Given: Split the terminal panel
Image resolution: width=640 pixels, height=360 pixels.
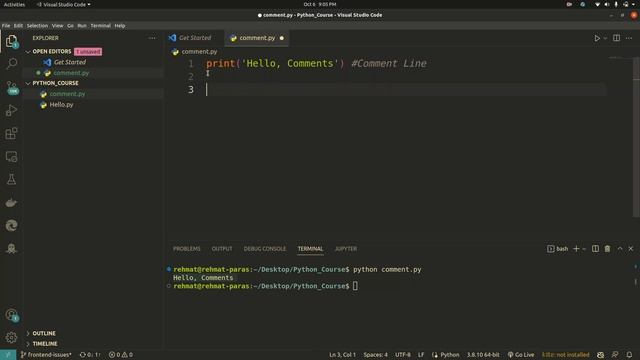Looking at the screenshot, I should pos(595,249).
